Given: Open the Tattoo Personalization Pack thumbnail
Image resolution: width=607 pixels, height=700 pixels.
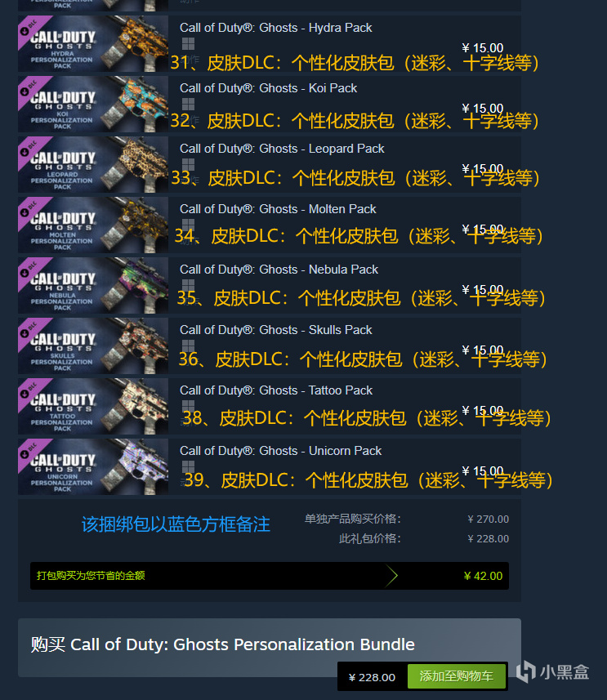Looking at the screenshot, I should coord(93,406).
